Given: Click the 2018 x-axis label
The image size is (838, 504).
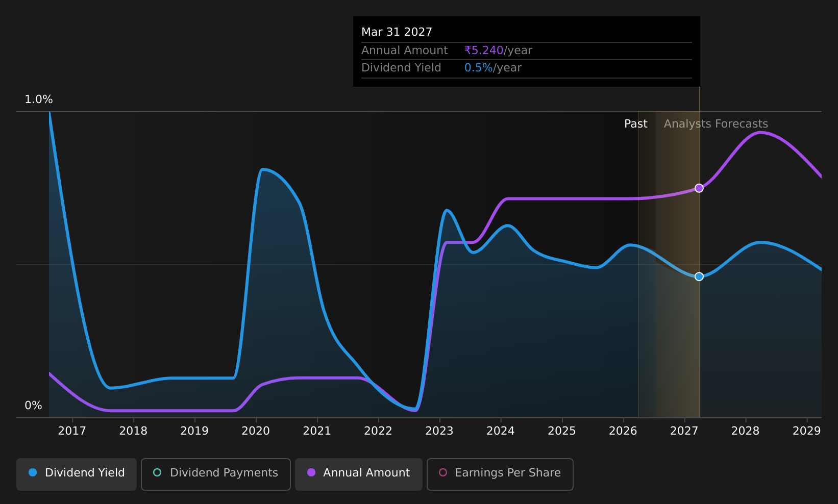Looking at the screenshot, I should pyautogui.click(x=133, y=431).
